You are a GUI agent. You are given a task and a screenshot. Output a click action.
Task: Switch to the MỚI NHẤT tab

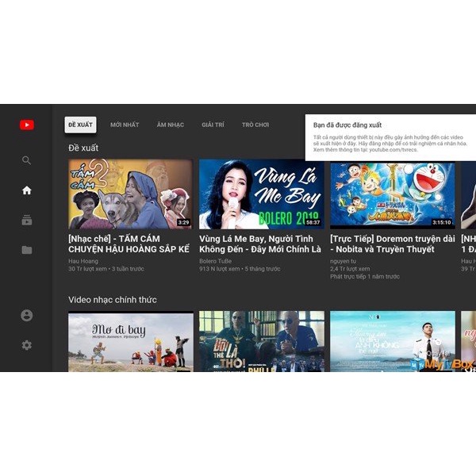tap(125, 125)
